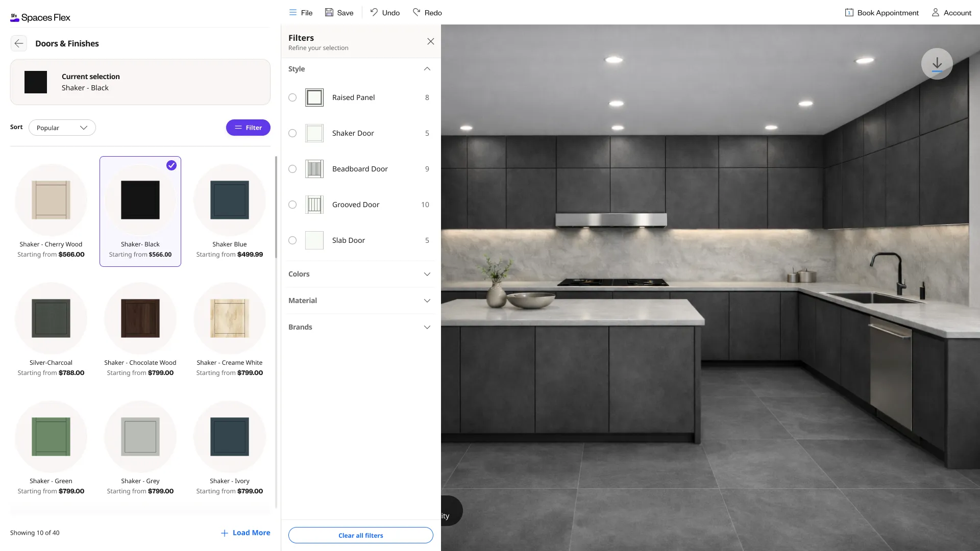Select the Slab Door radio button

[x=292, y=240]
